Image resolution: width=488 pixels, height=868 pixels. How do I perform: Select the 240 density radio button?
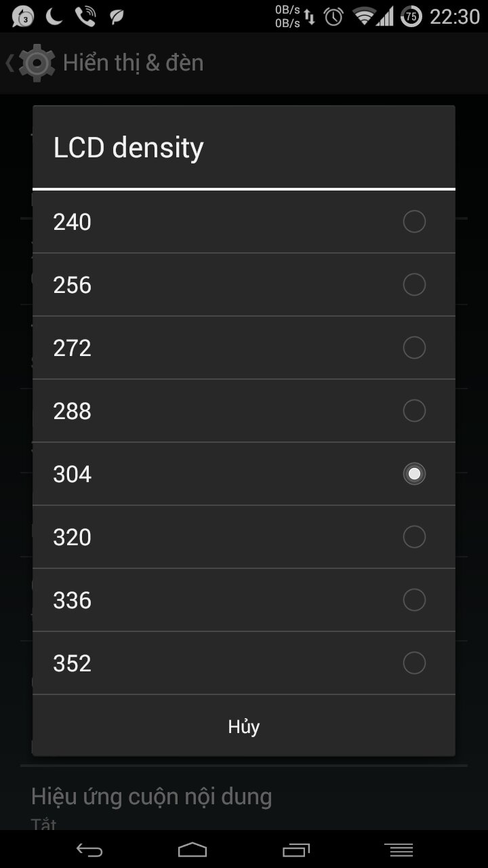(414, 222)
